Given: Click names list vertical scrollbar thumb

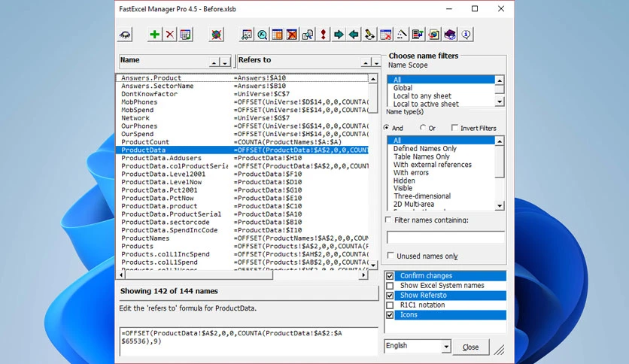Looking at the screenshot, I should [373, 99].
